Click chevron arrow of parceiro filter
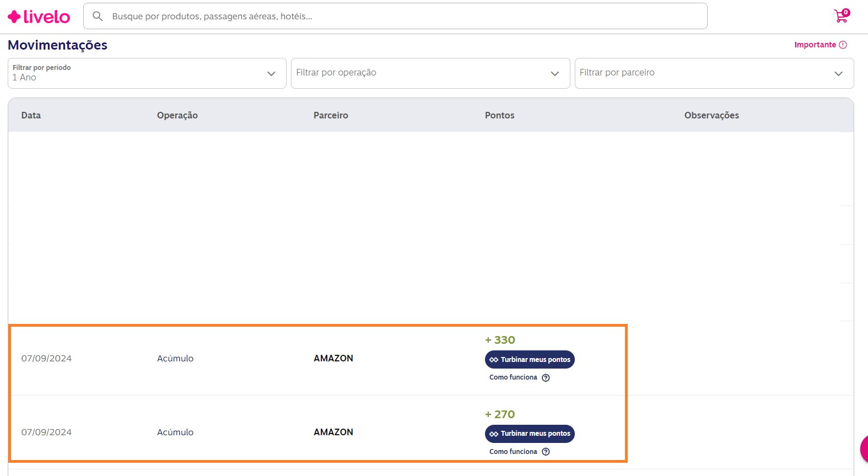 pos(838,74)
